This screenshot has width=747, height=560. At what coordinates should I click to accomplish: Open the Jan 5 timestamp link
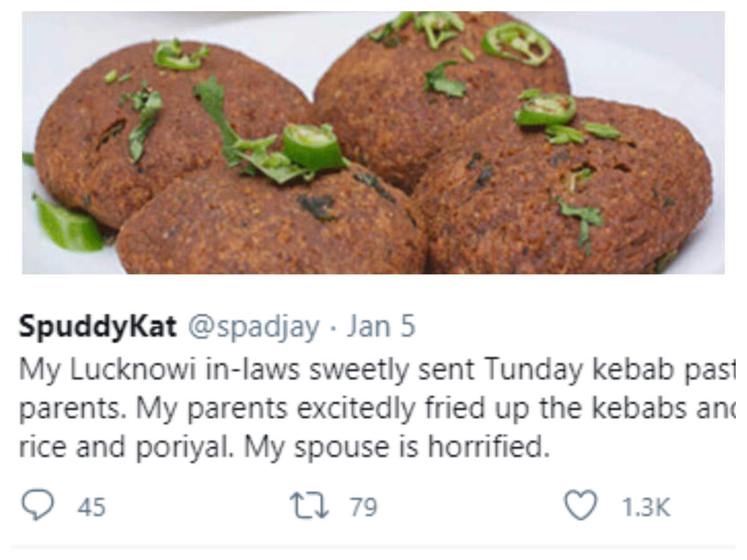click(380, 327)
